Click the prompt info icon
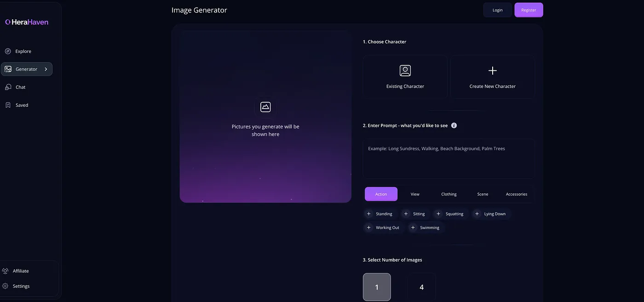644x302 pixels. (454, 125)
